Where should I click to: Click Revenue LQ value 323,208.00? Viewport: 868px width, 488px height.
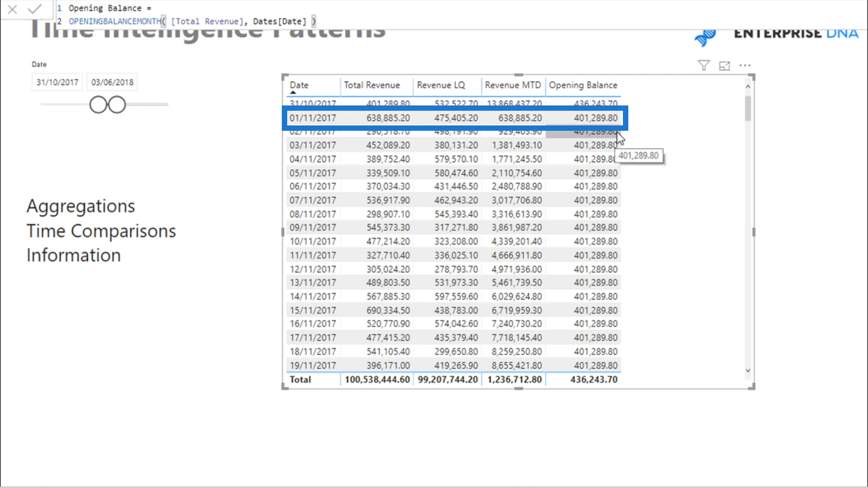coord(456,241)
